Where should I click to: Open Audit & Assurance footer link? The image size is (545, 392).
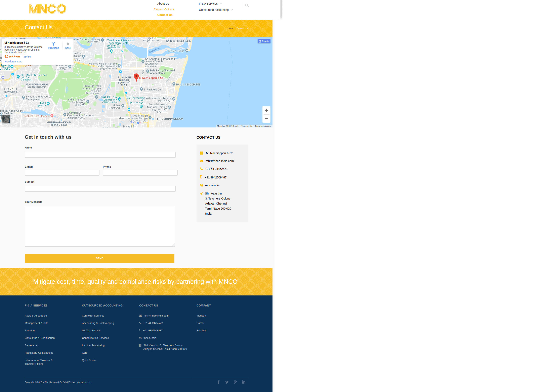36,316
